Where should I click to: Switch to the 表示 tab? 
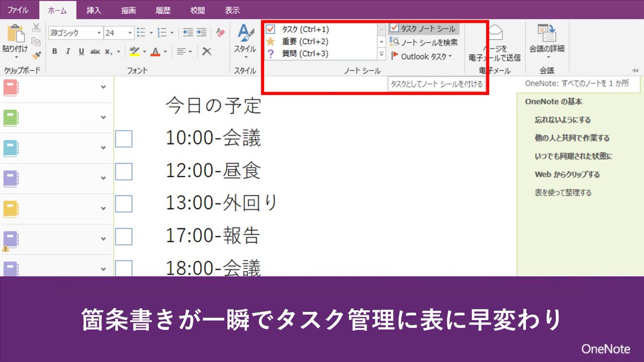tap(232, 10)
